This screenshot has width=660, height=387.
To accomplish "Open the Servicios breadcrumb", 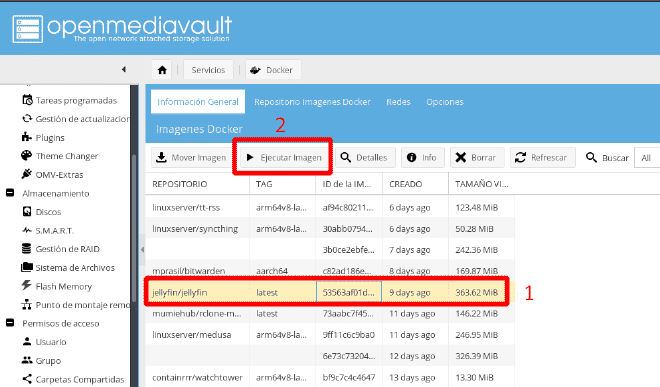I will (x=208, y=70).
